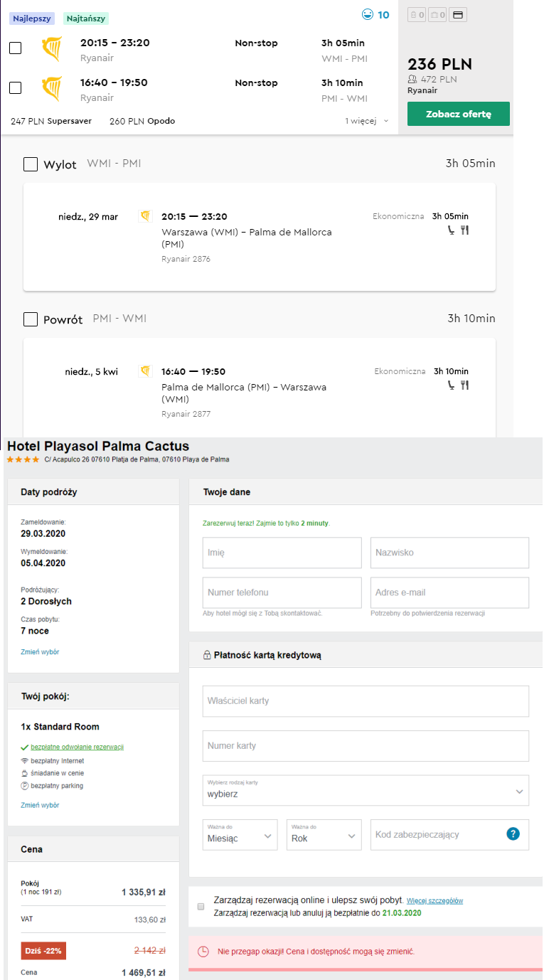Click the credit card payment icon
Image resolution: width=544 pixels, height=980 pixels.
[x=459, y=14]
